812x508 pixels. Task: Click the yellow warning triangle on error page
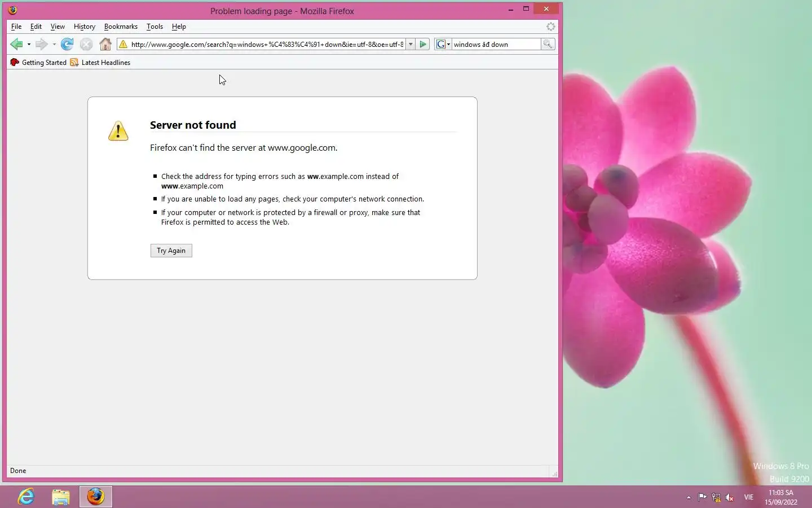click(118, 131)
